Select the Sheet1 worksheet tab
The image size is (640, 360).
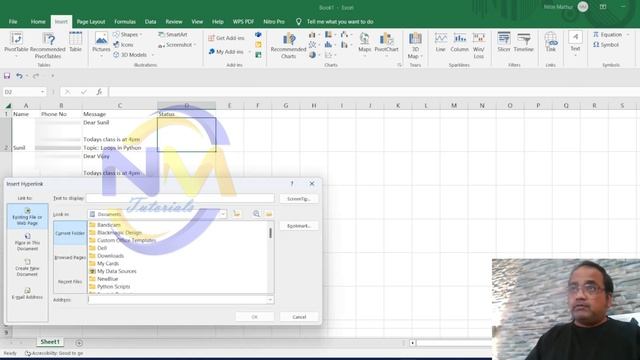pos(50,342)
